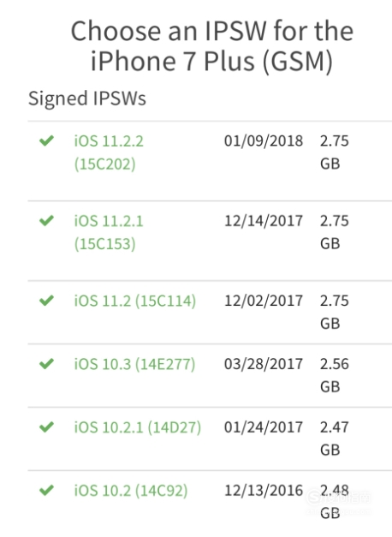Click the 03/28/2017 release date cell
This screenshot has width=392, height=537.
[264, 364]
